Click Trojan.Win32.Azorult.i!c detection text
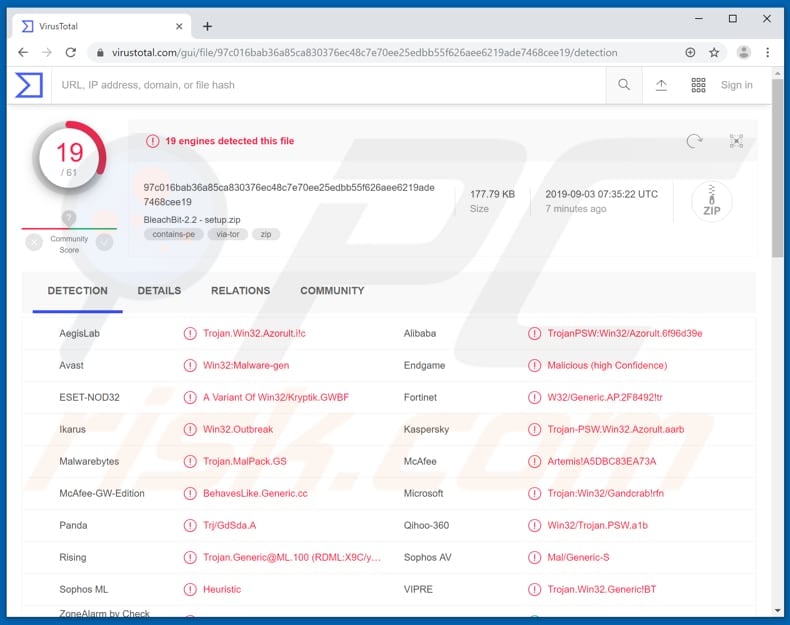 pyautogui.click(x=254, y=333)
